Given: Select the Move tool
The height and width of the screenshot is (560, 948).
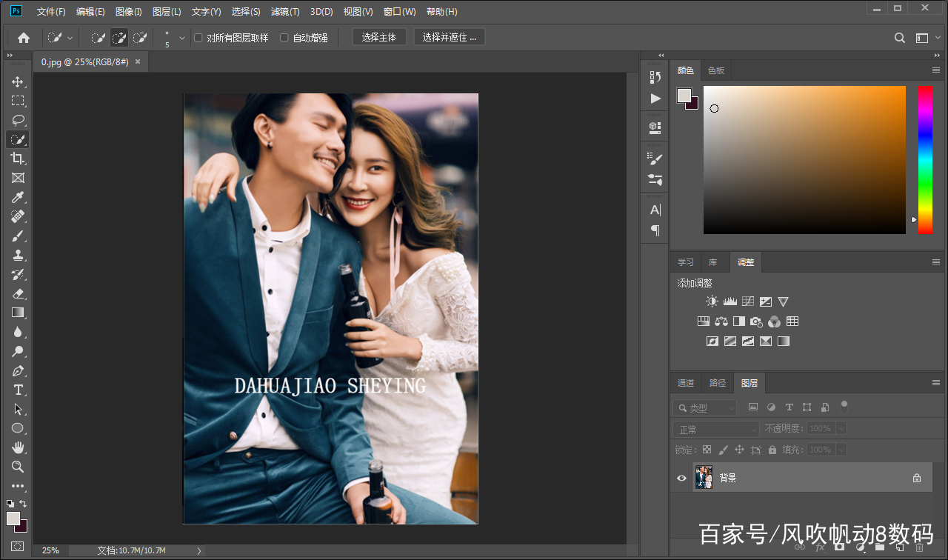Looking at the screenshot, I should tap(17, 81).
